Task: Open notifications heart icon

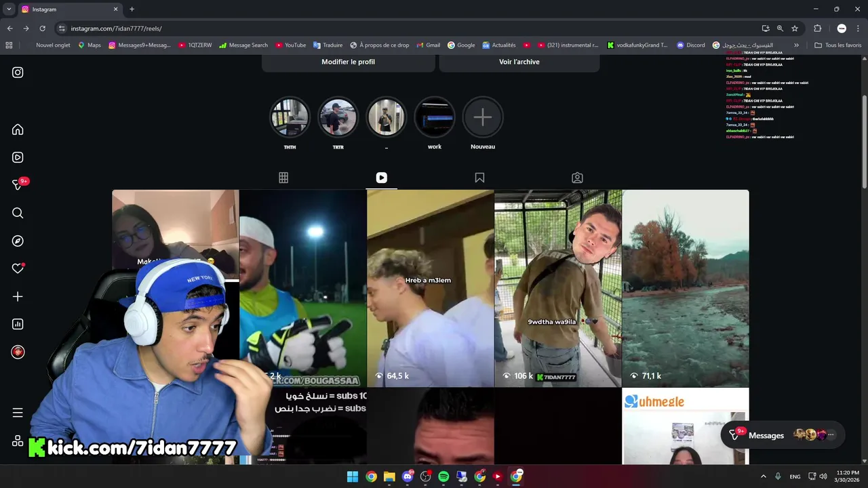Action: click(18, 268)
